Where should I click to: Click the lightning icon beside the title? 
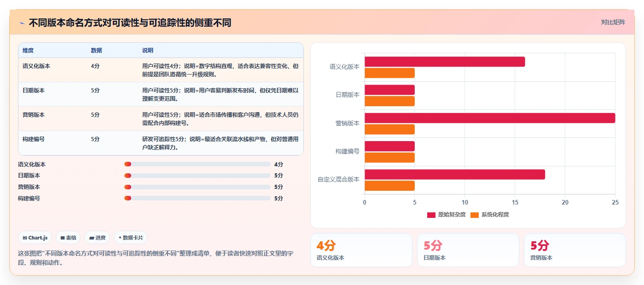pos(22,23)
